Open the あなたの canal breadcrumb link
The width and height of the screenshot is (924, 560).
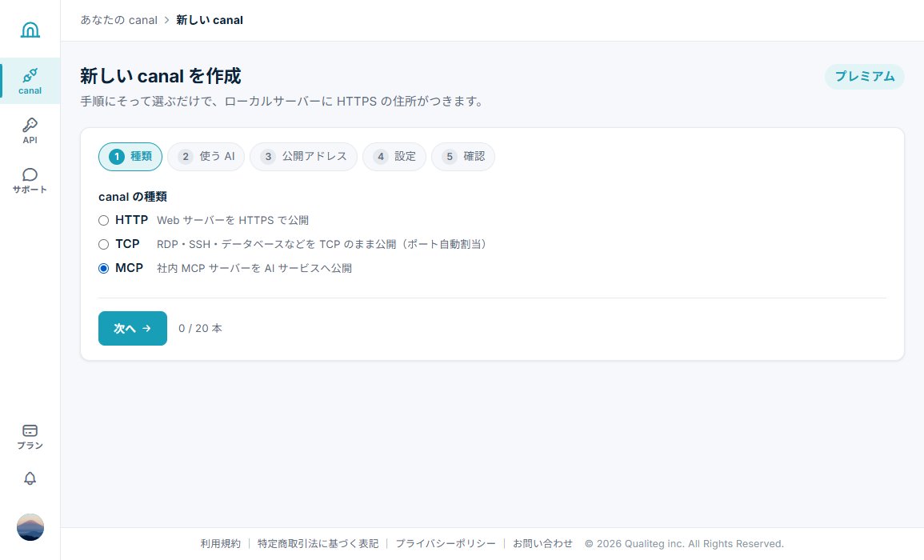click(119, 20)
